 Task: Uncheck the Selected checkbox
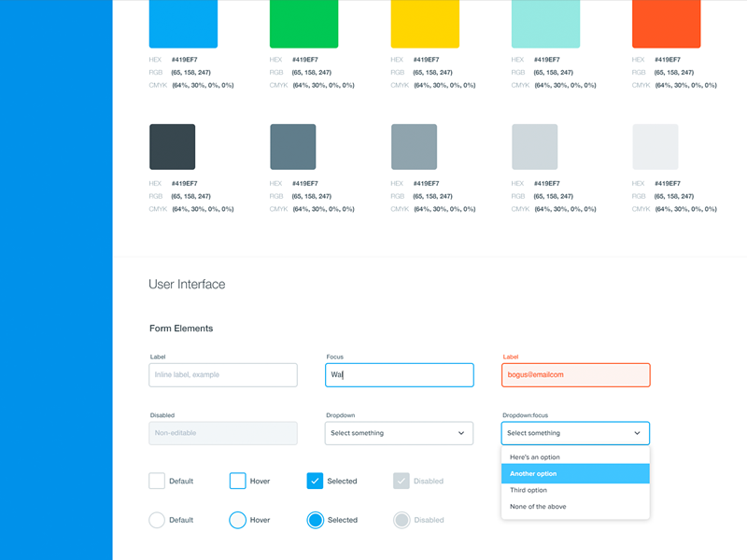(x=316, y=481)
